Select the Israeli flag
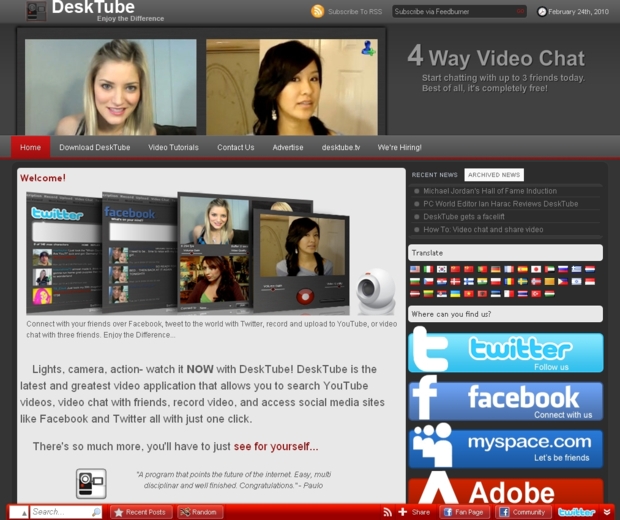Viewport: 620px width, 520px height. pos(577,282)
